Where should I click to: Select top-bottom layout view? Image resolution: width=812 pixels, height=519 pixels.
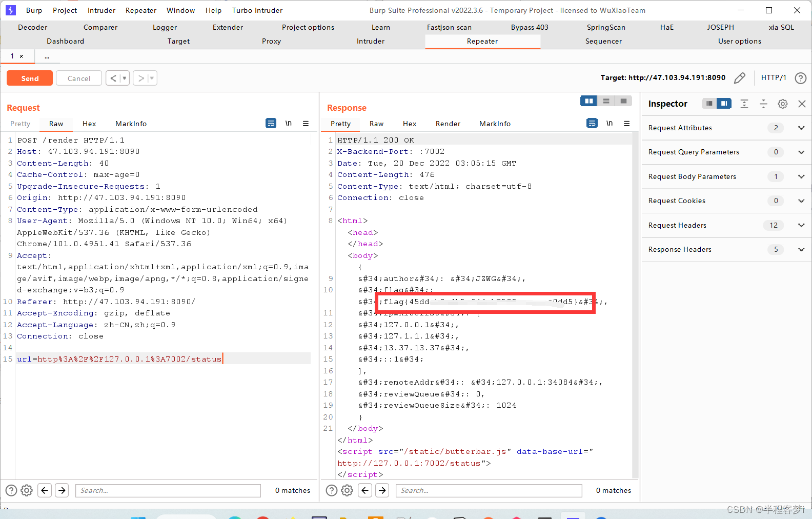pos(606,101)
